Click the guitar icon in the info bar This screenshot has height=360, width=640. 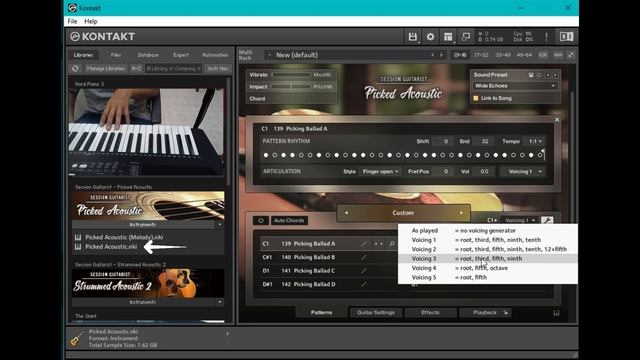tap(76, 338)
